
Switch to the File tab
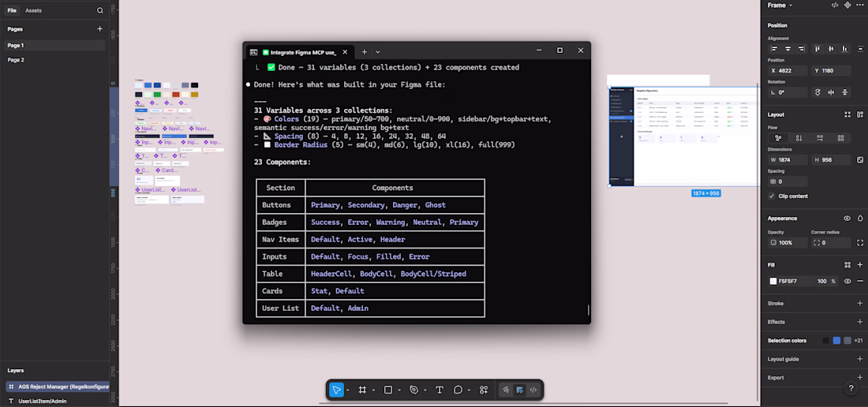pos(12,10)
